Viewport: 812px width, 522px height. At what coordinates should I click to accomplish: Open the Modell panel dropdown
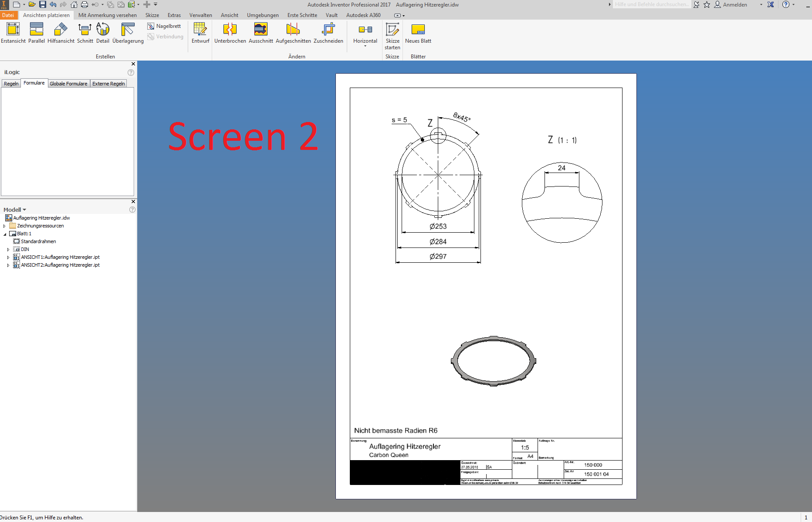tap(25, 210)
